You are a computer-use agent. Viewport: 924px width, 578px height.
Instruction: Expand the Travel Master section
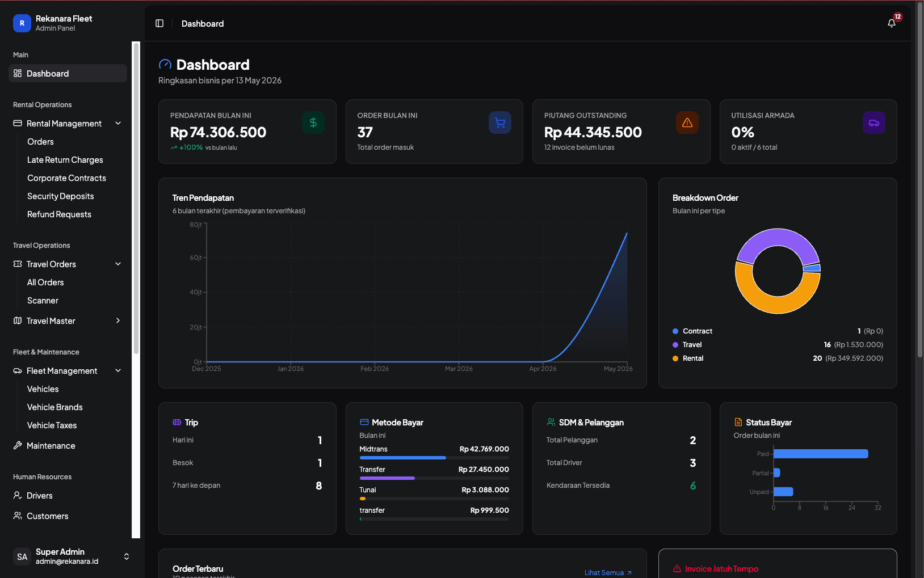click(118, 320)
